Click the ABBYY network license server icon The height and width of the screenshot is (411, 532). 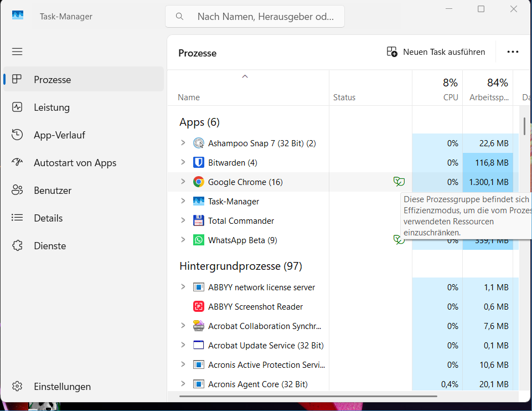[x=199, y=287]
